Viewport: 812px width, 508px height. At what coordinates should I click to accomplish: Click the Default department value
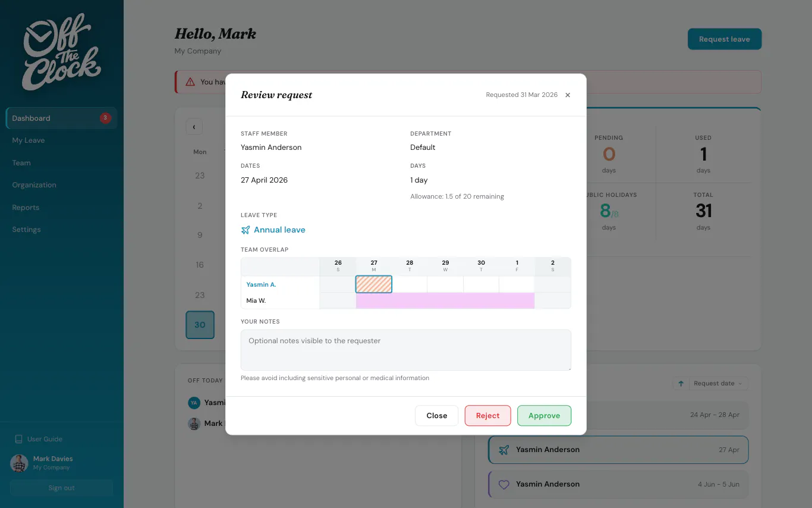click(x=423, y=148)
